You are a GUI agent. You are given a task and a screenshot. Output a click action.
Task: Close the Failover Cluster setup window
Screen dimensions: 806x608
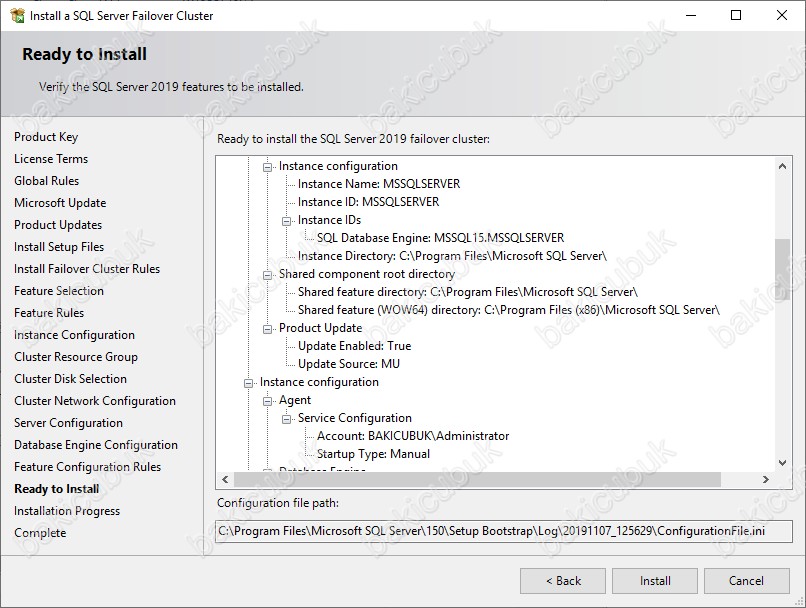pos(782,15)
